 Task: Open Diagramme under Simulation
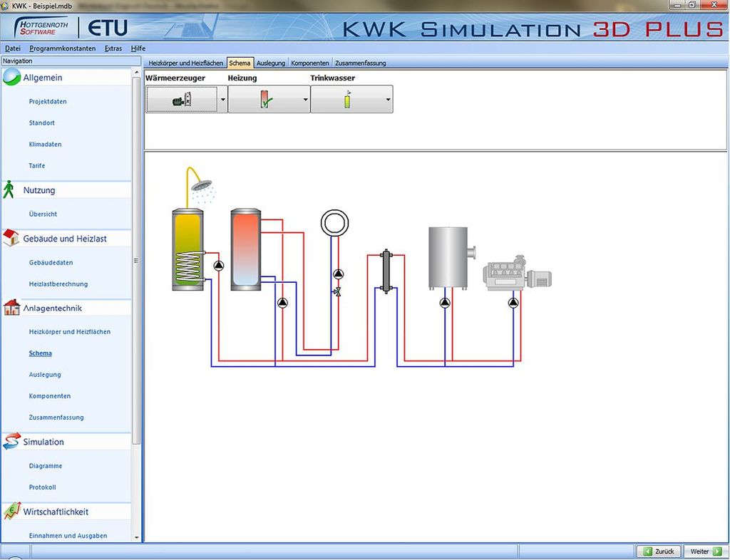pyautogui.click(x=45, y=465)
